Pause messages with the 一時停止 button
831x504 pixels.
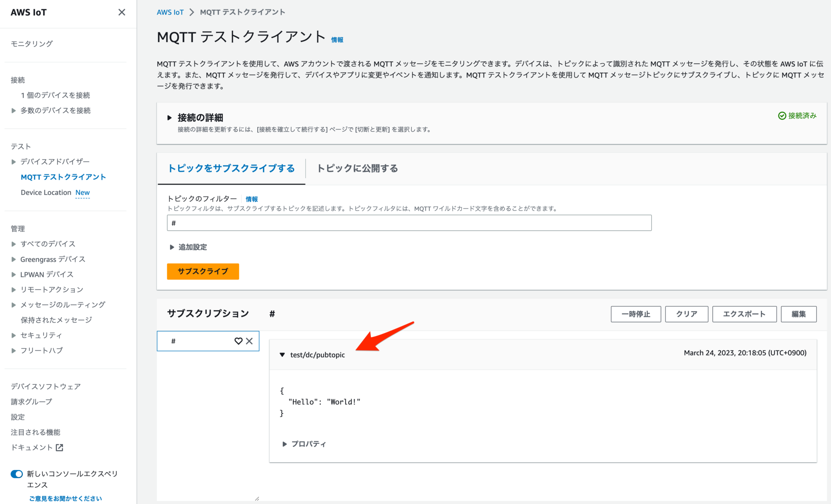pyautogui.click(x=635, y=314)
